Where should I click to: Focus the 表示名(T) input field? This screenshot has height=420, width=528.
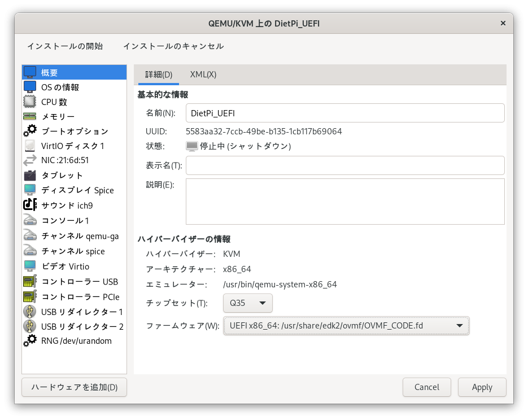344,165
